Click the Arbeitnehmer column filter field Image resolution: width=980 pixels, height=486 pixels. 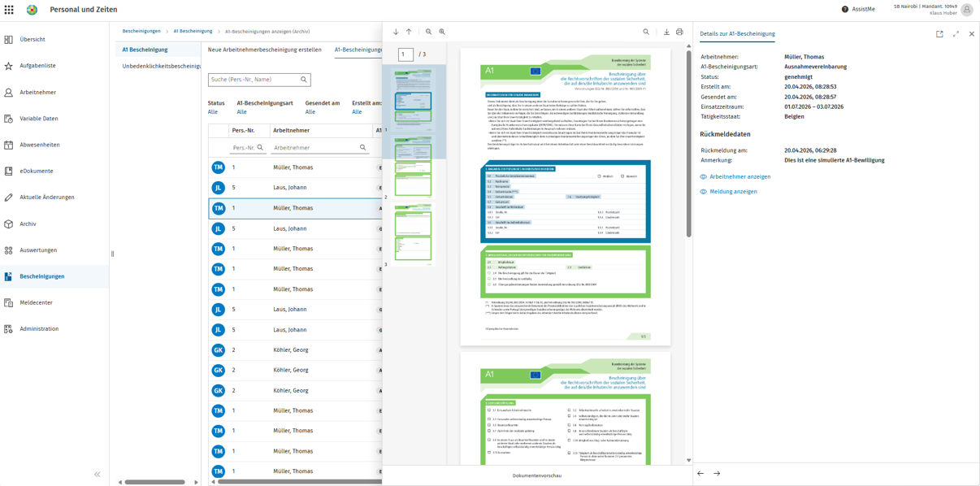tap(321, 148)
